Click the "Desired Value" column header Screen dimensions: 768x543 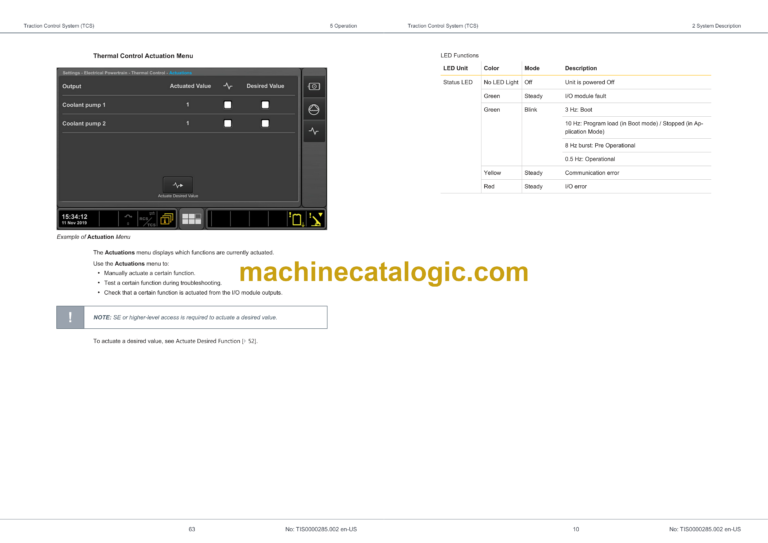pos(265,86)
